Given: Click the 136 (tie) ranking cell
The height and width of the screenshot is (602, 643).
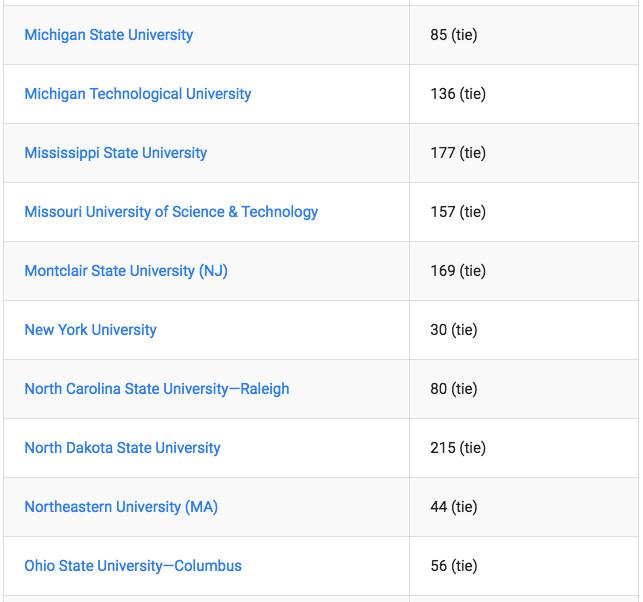Looking at the screenshot, I should tap(457, 94).
